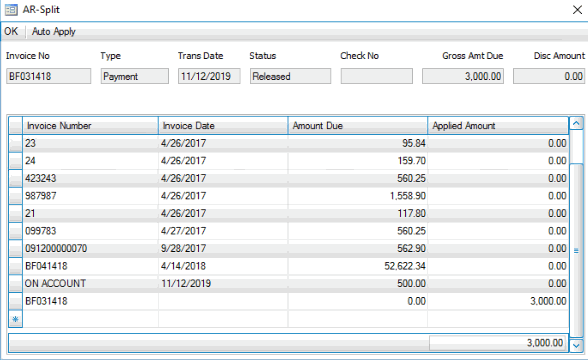Screen dimensions: 588x360
Task: Click invoice date 4/27/2017
Action: 223,231
